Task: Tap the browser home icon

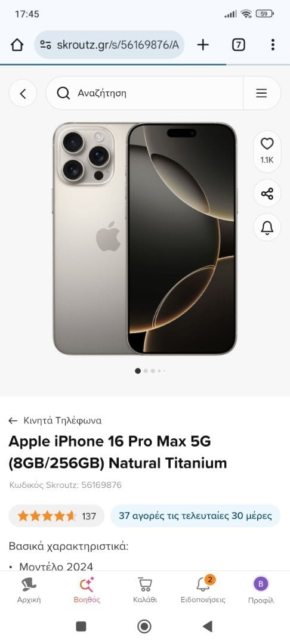Action: pos(17,45)
